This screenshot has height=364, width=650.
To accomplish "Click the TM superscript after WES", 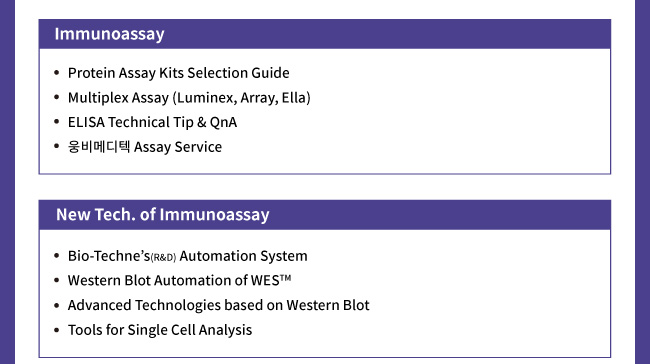I will click(286, 277).
